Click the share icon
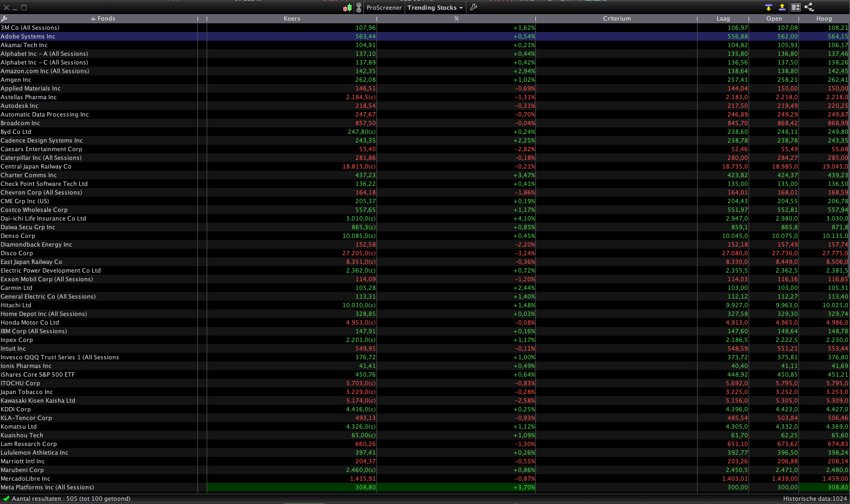The height and width of the screenshot is (504, 850). [x=809, y=7]
